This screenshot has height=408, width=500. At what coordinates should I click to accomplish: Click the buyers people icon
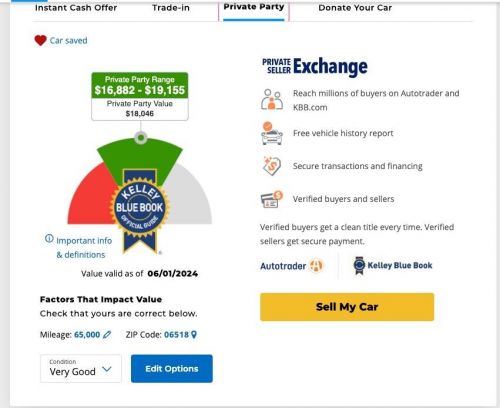coord(272,99)
